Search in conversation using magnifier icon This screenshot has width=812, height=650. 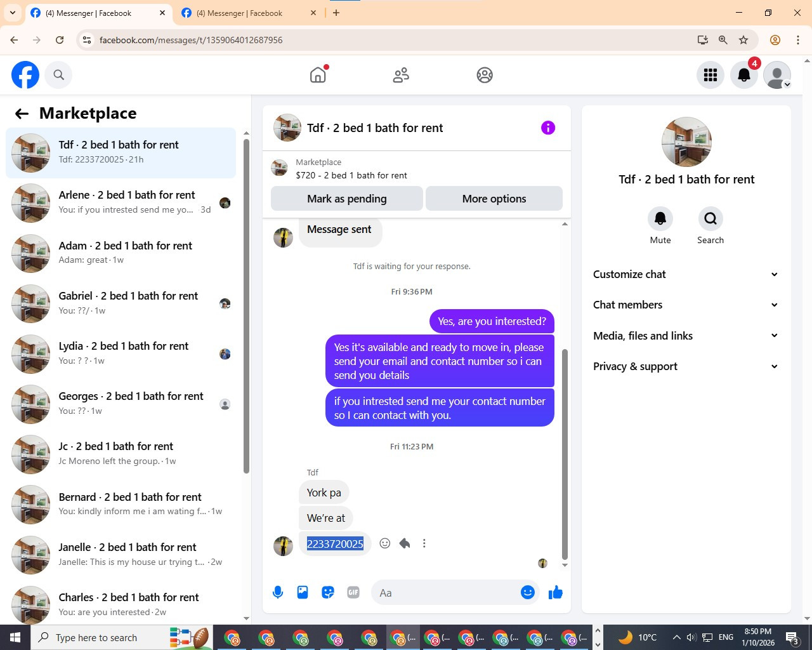[710, 219]
